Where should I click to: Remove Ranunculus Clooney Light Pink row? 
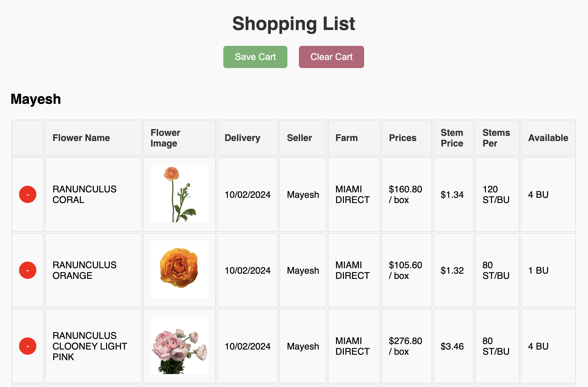tap(28, 346)
